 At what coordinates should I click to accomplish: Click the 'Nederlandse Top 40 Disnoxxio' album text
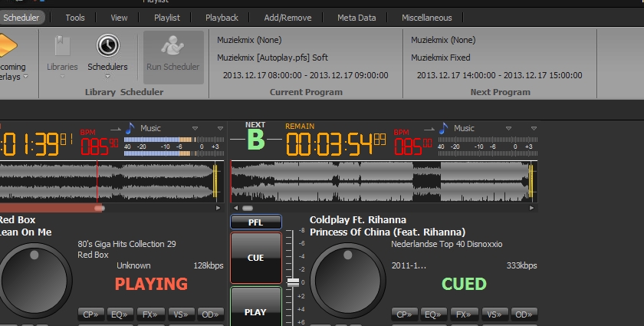(x=446, y=244)
